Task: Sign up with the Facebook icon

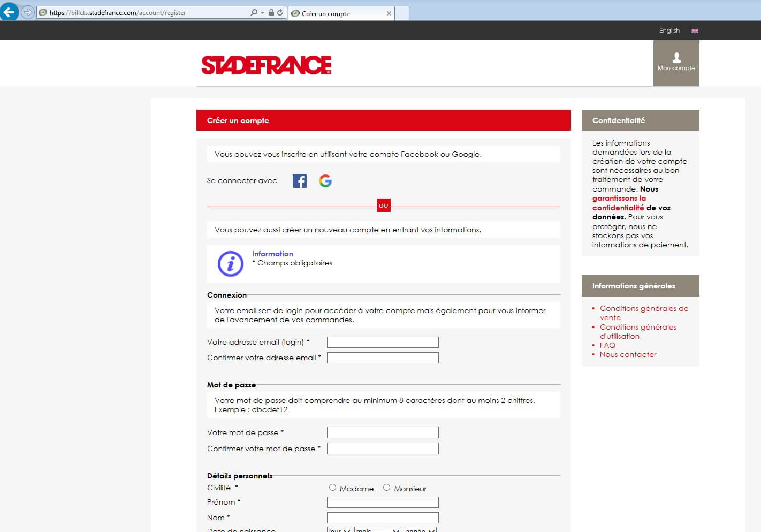Action: [299, 181]
